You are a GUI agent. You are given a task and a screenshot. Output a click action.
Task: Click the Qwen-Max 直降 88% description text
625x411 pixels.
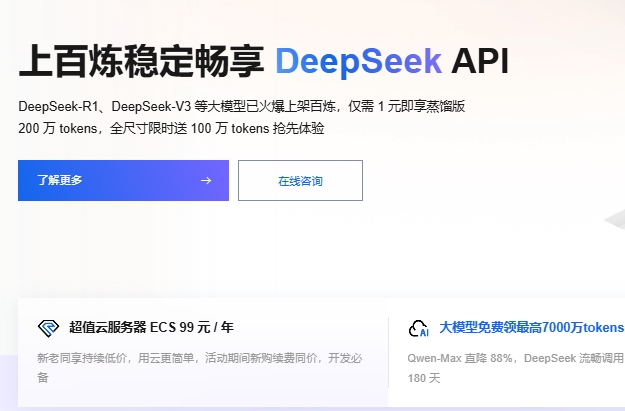point(515,368)
